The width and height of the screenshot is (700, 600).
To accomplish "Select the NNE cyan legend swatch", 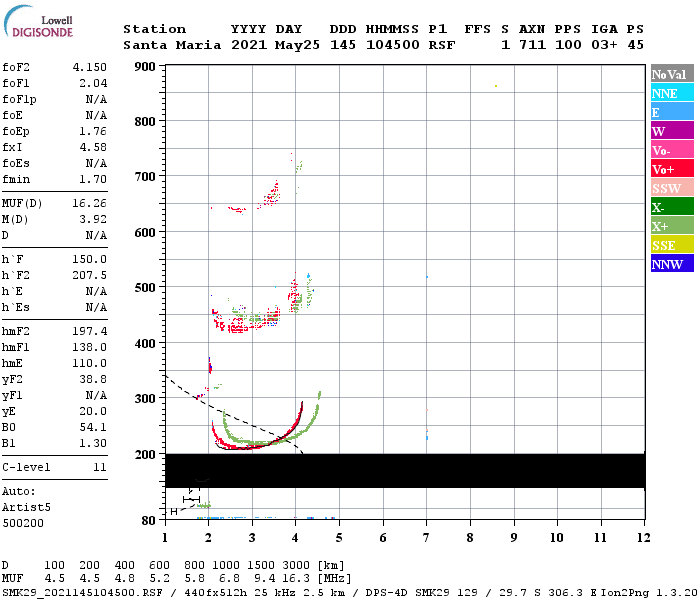I will point(672,92).
